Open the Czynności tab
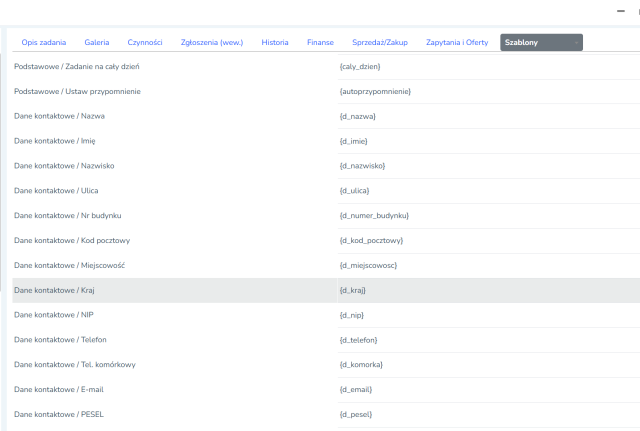The image size is (640, 431). click(x=145, y=42)
